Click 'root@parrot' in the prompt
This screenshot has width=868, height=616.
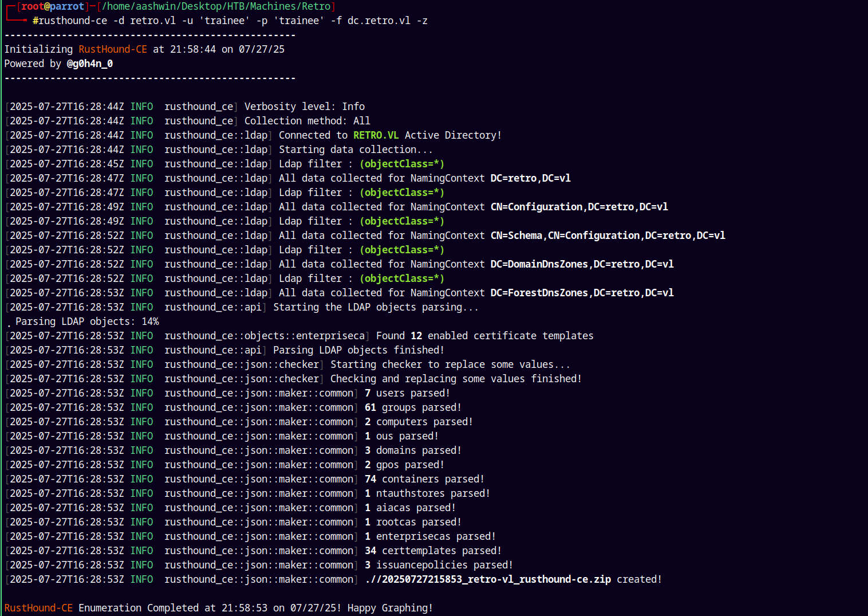(53, 6)
